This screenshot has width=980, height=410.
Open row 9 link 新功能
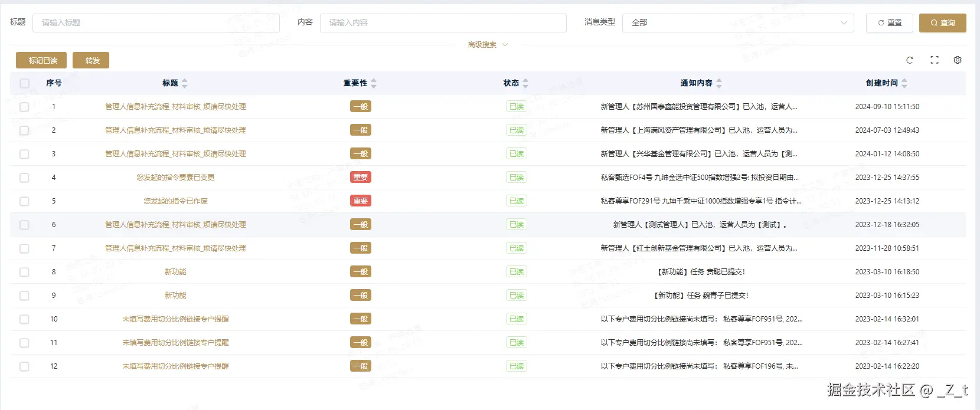pyautogui.click(x=175, y=296)
